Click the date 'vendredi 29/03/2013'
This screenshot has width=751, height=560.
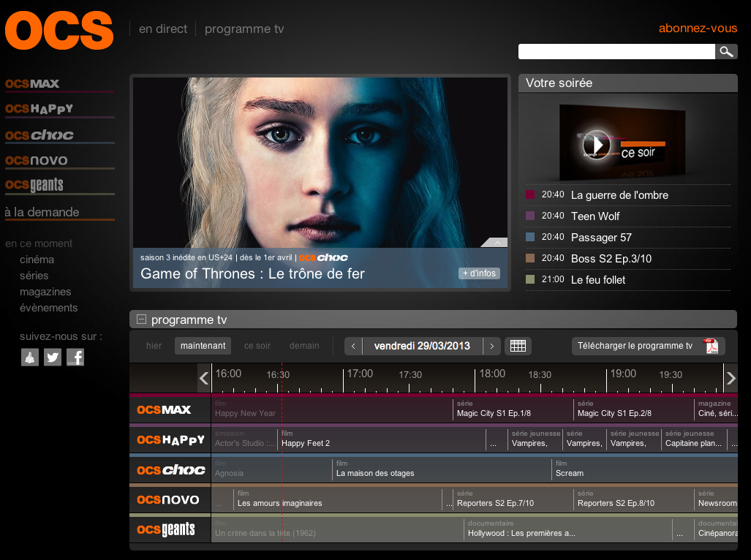click(x=422, y=346)
